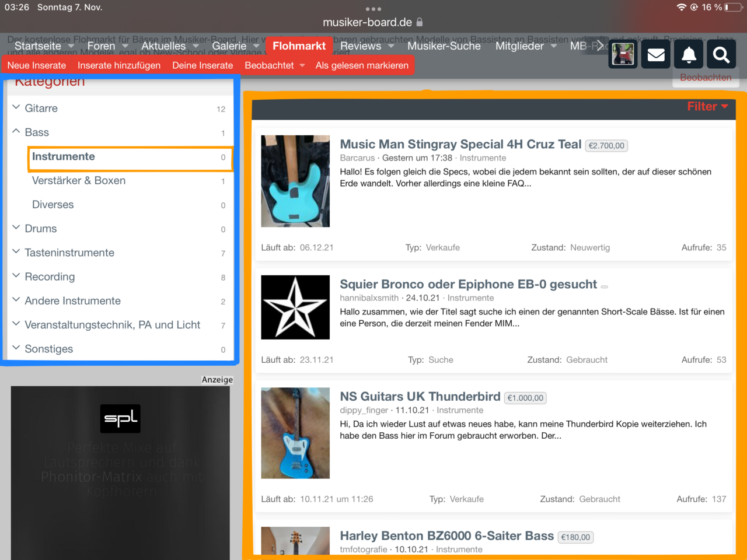
Task: Collapse the Bass category chevron
Action: 16,131
